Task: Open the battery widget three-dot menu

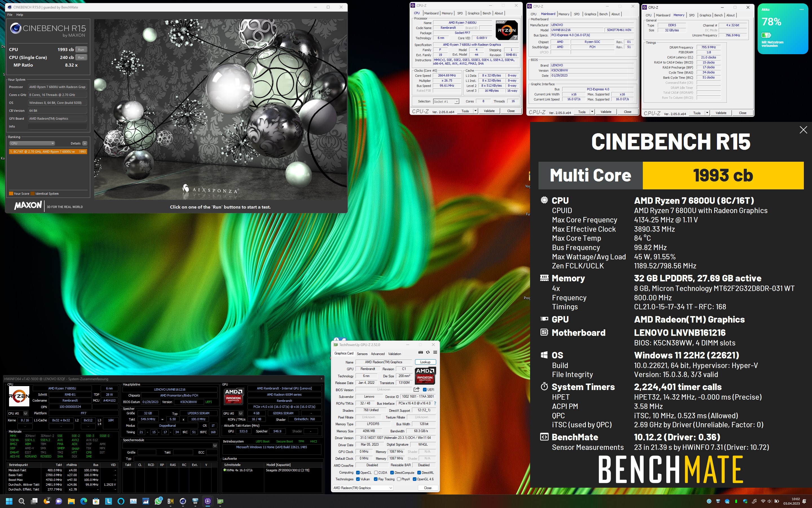Action: [802, 9]
